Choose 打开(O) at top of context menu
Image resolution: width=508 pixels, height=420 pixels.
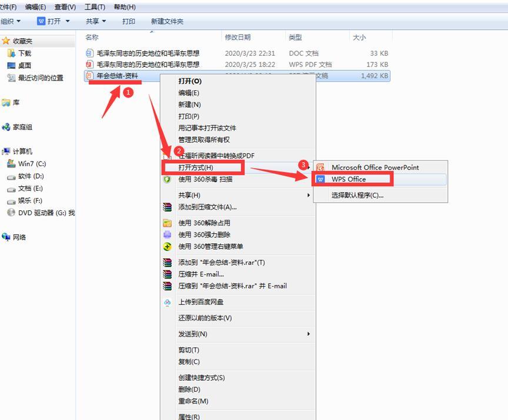tap(238, 81)
